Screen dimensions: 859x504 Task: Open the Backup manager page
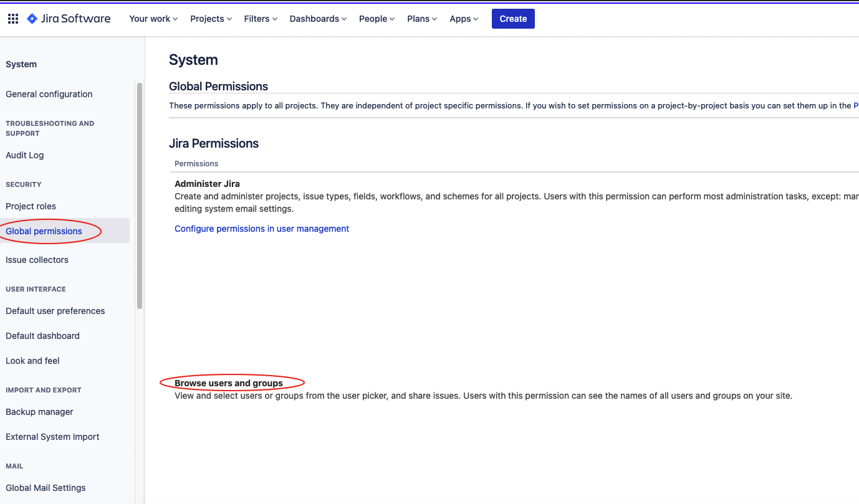click(39, 412)
